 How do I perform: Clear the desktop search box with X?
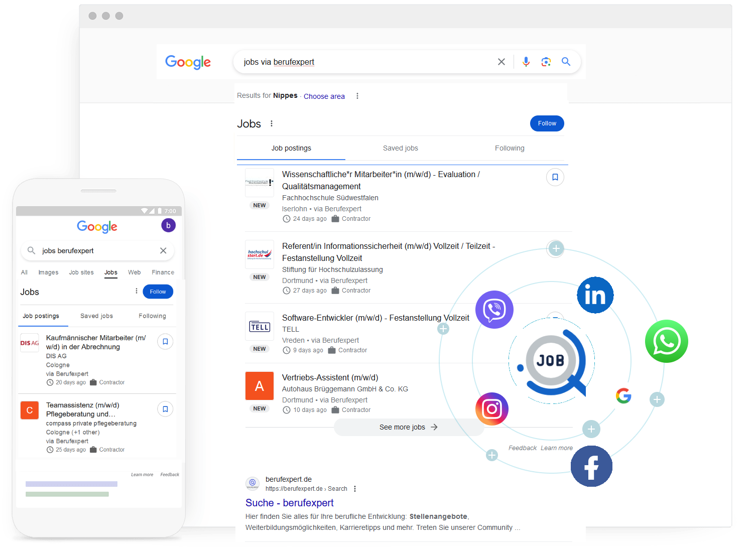pos(501,62)
